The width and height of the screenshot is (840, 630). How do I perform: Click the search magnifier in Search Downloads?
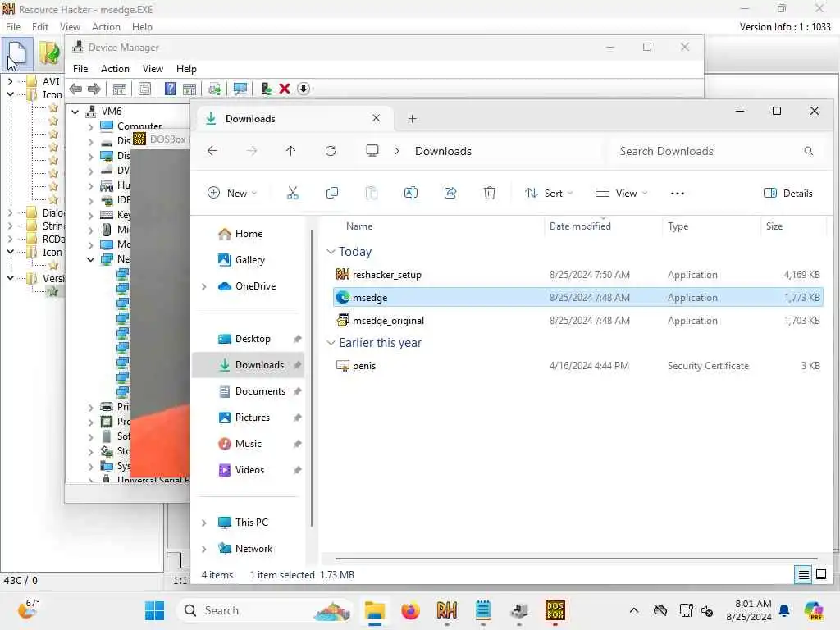click(808, 151)
